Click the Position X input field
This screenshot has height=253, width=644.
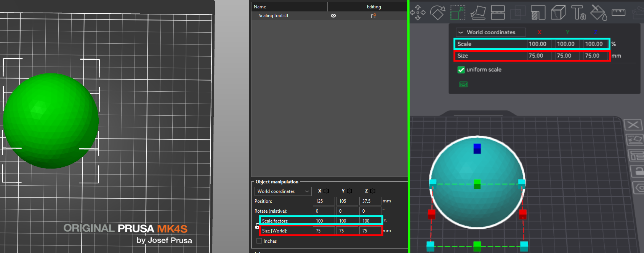[x=324, y=201]
